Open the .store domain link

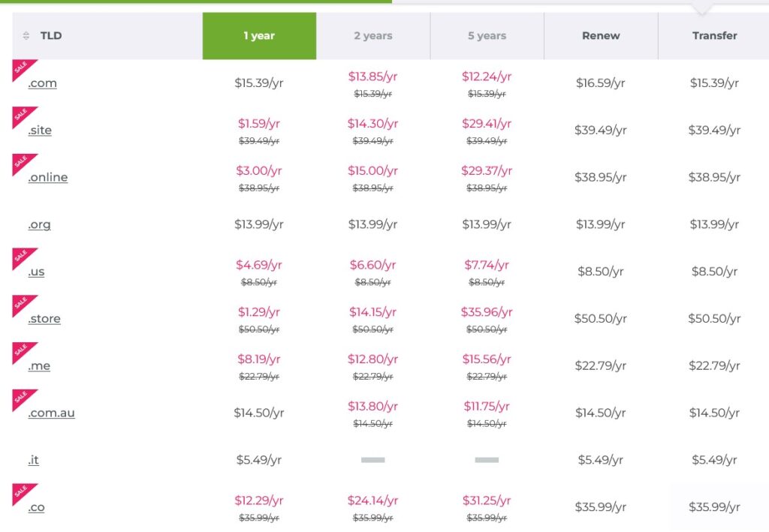(44, 319)
